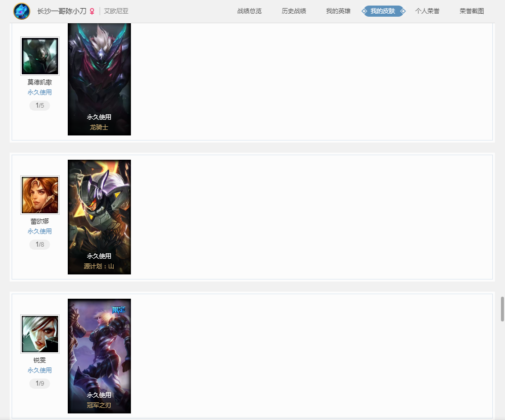The width and height of the screenshot is (505, 420).
Task: Click the 1/5 skin count badge
Action: (39, 105)
